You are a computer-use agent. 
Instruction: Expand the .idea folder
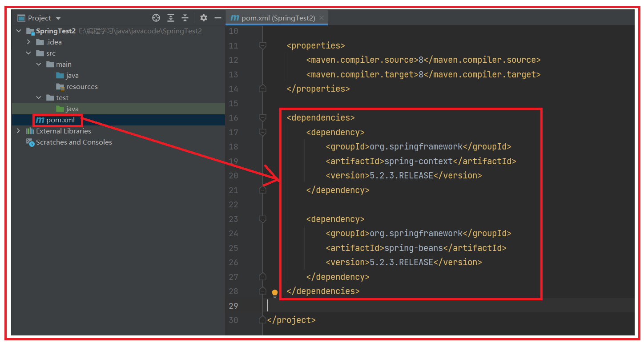coord(28,42)
